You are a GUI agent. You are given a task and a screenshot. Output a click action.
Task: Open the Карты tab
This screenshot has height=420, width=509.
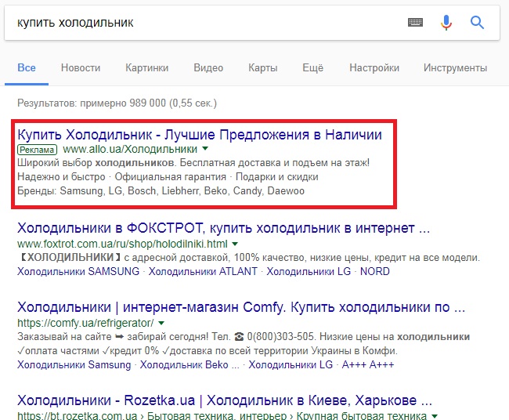tap(263, 67)
